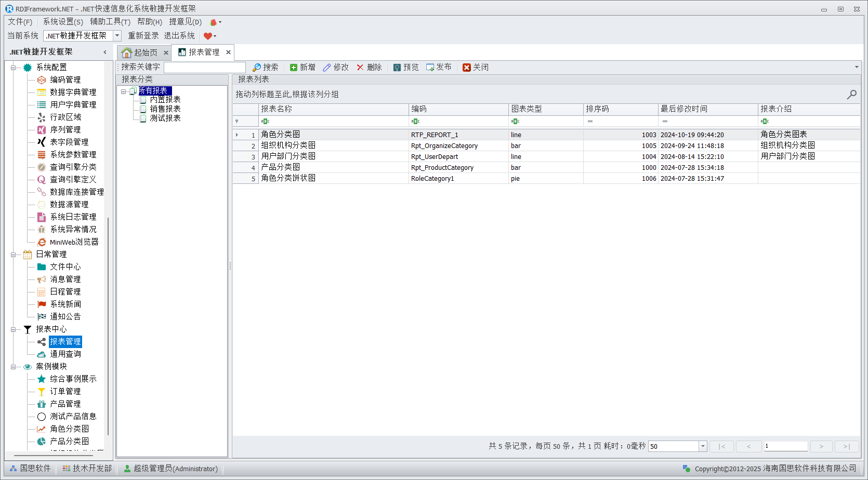Screen dimensions: 868x480
Task: Click 重新登录 to log in again
Action: pos(143,36)
